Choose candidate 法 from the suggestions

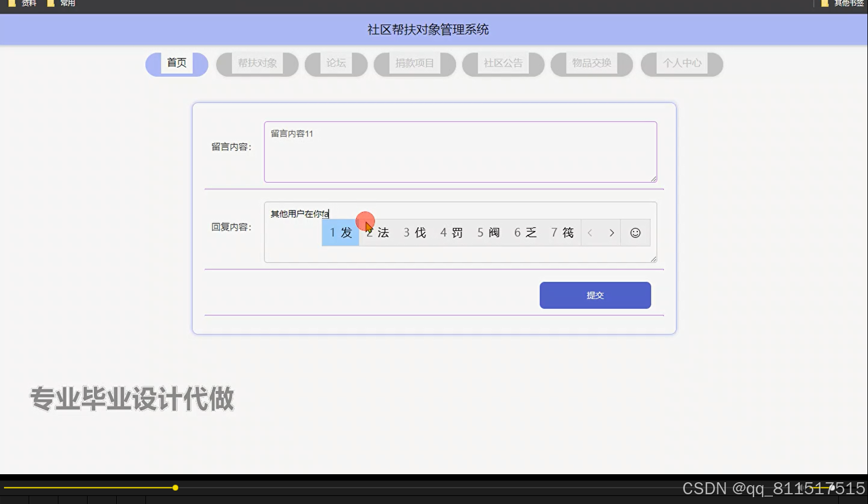pos(378,233)
